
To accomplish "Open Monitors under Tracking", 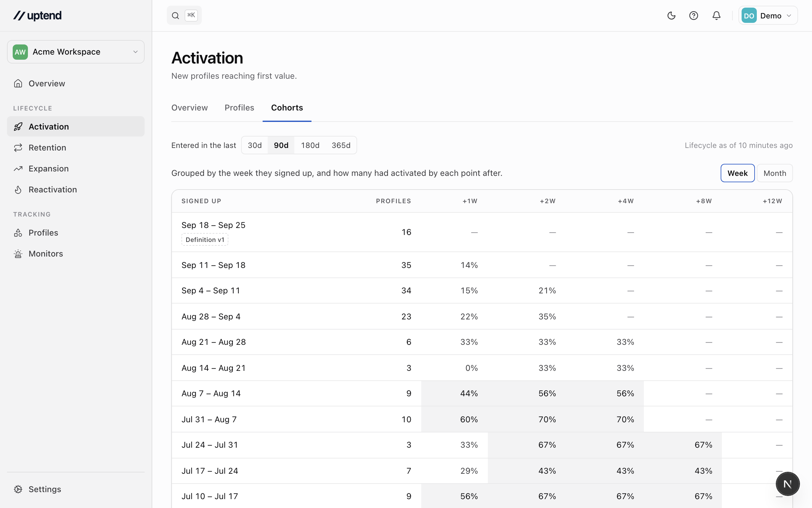I will point(76,254).
